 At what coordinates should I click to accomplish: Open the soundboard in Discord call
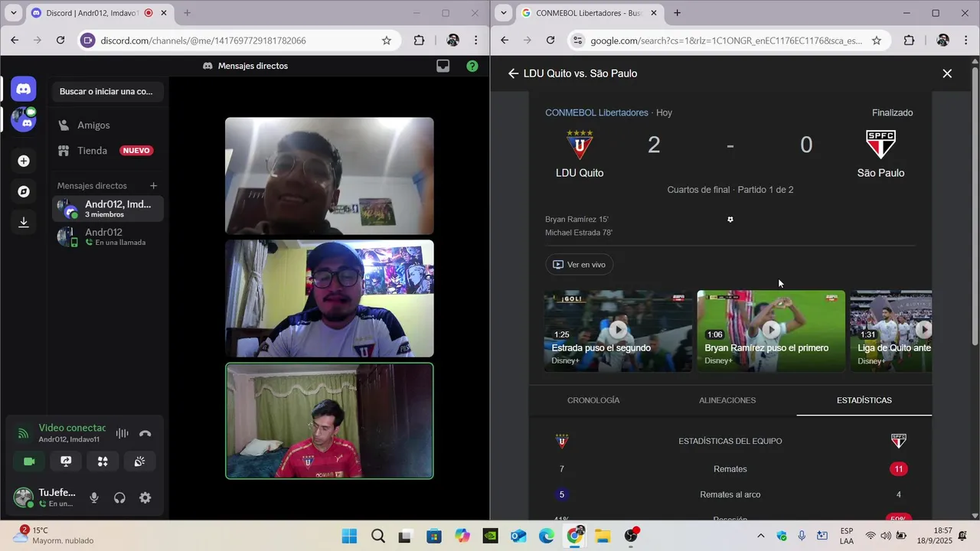[139, 461]
